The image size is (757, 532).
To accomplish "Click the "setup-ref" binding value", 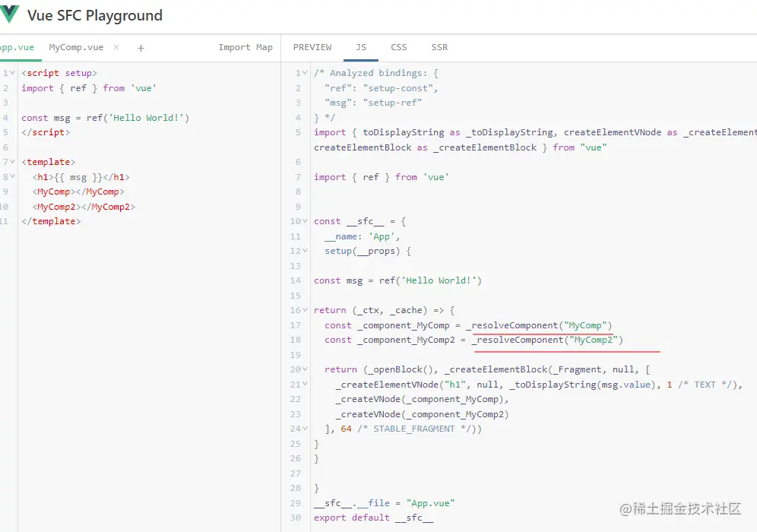I will tap(392, 103).
